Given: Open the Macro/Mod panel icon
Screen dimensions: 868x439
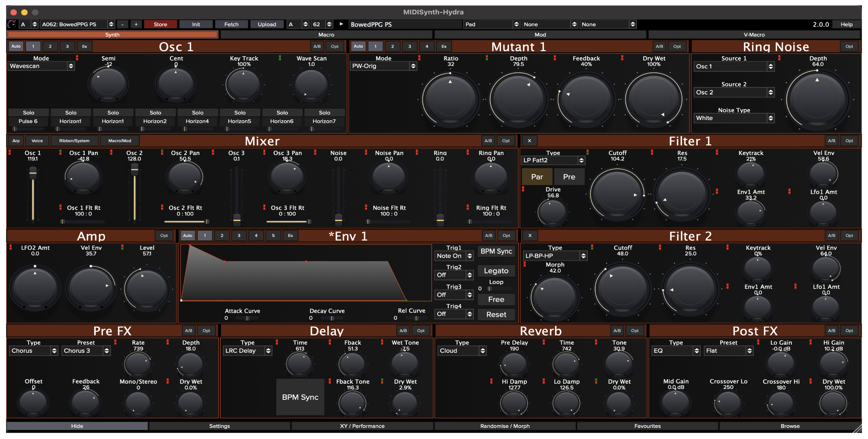Looking at the screenshot, I should pos(120,141).
